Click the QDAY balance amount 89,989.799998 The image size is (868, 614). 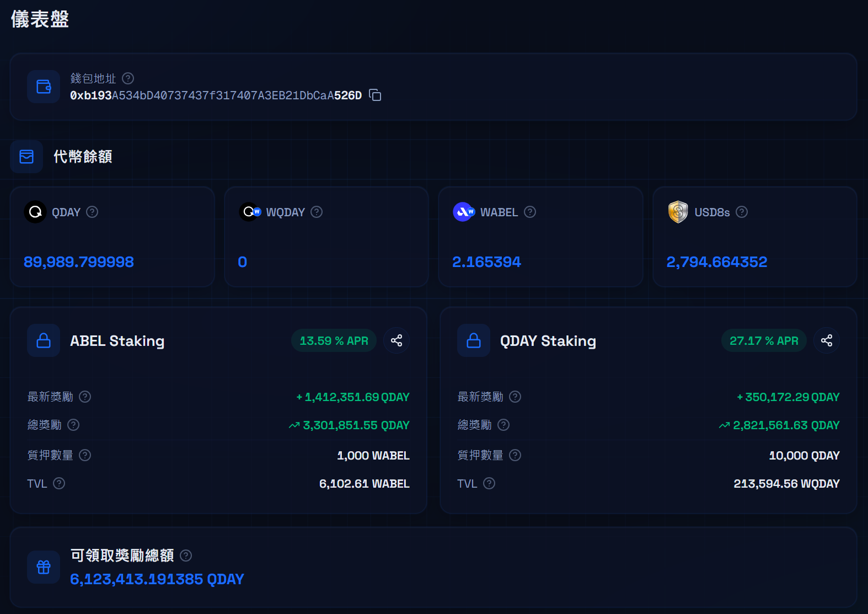79,262
